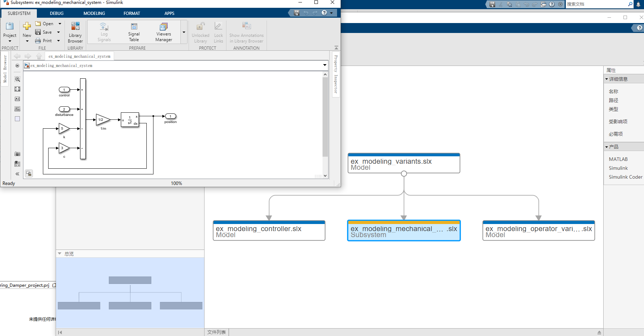This screenshot has width=644, height=336.
Task: Toggle Lock Links in the Protect section
Action: coord(218,32)
